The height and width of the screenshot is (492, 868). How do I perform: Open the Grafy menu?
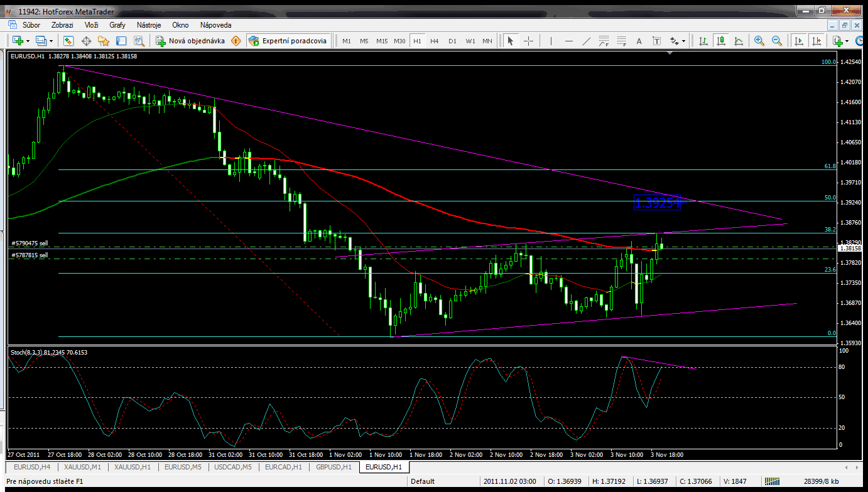point(117,25)
